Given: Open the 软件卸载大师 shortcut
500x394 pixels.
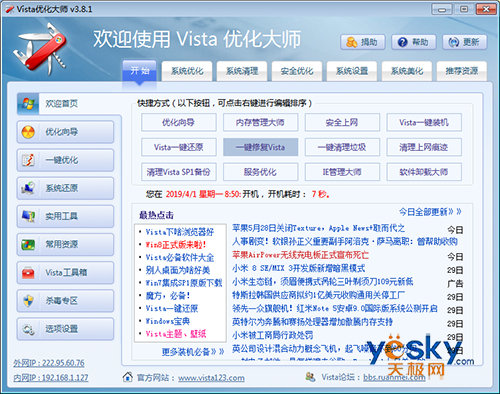Looking at the screenshot, I should pos(424,172).
